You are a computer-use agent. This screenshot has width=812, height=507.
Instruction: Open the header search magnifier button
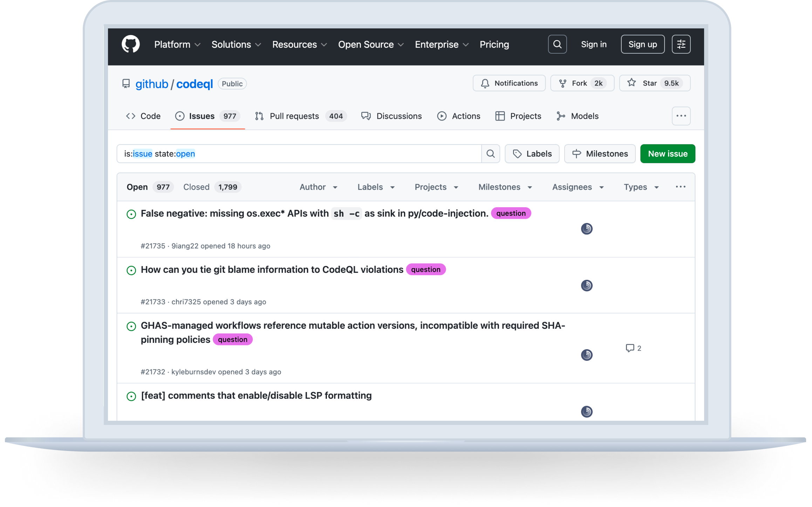click(557, 45)
